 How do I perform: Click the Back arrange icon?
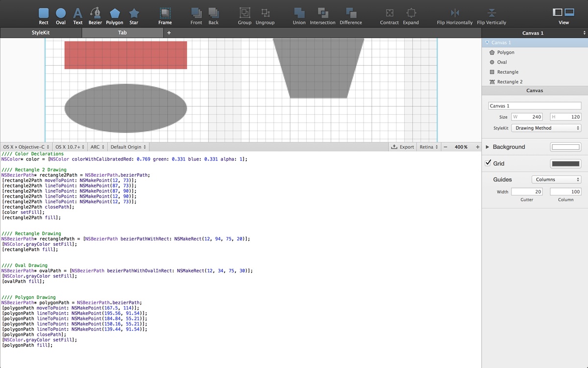(213, 16)
